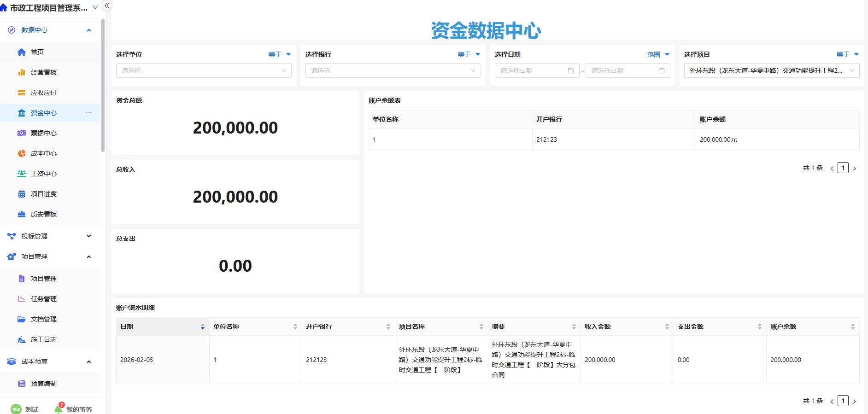
Task: Open the 选择单位 dropdown
Action: click(x=204, y=70)
